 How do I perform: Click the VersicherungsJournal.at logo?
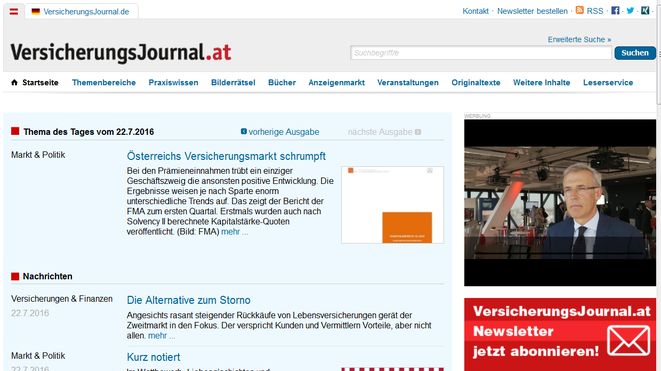coord(121,53)
